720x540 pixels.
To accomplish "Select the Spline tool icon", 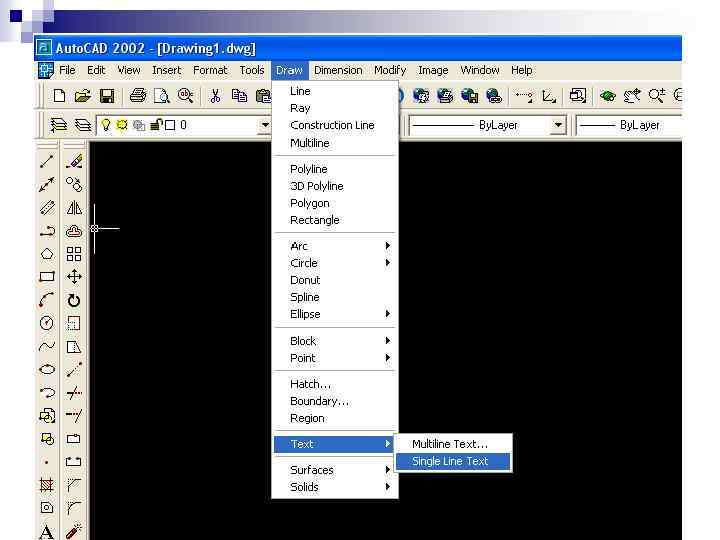I will point(47,346).
